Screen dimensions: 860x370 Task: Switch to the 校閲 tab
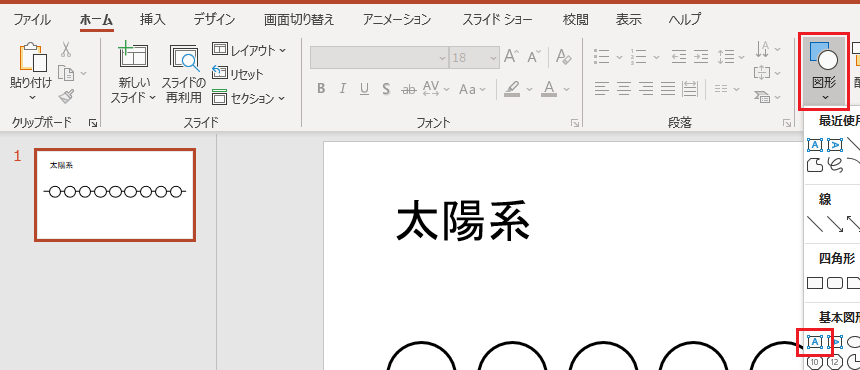[x=575, y=20]
